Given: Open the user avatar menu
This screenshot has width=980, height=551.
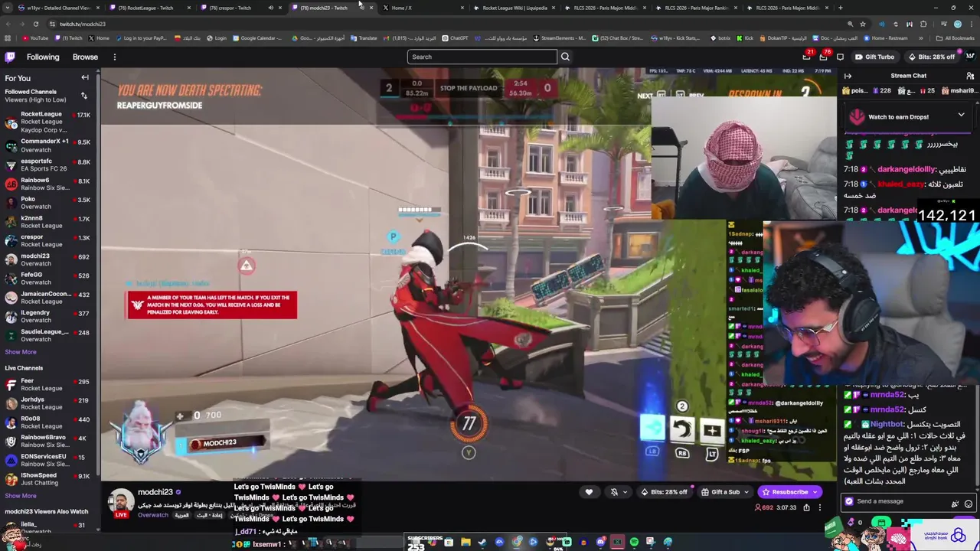Looking at the screenshot, I should (970, 57).
